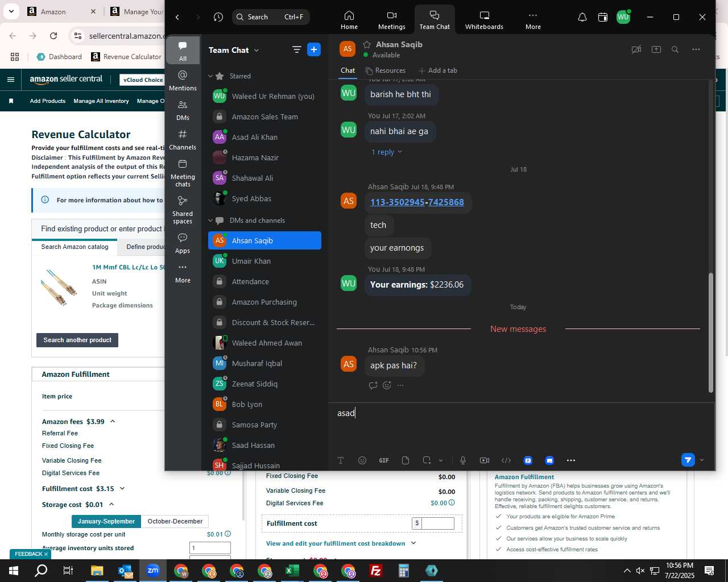Open the GIF picker
The height and width of the screenshot is (582, 728).
point(384,460)
